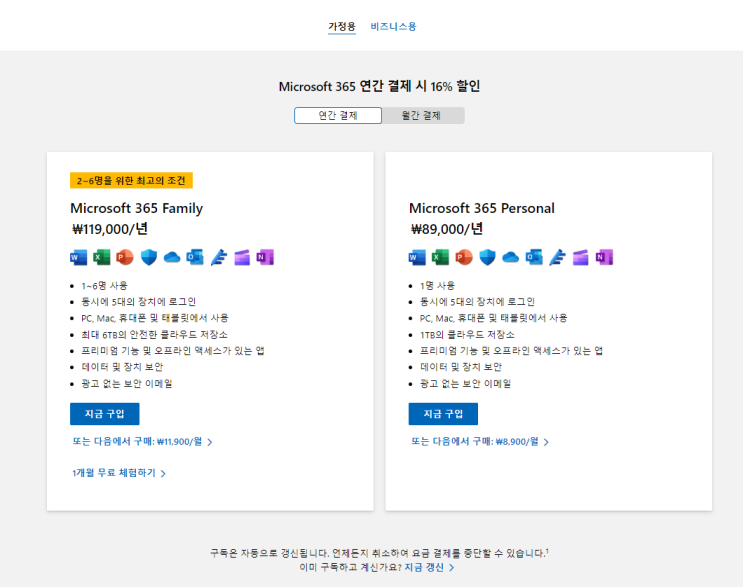The width and height of the screenshot is (743, 587).
Task: Click the Outlook icon in the Family plan
Action: pos(195,257)
